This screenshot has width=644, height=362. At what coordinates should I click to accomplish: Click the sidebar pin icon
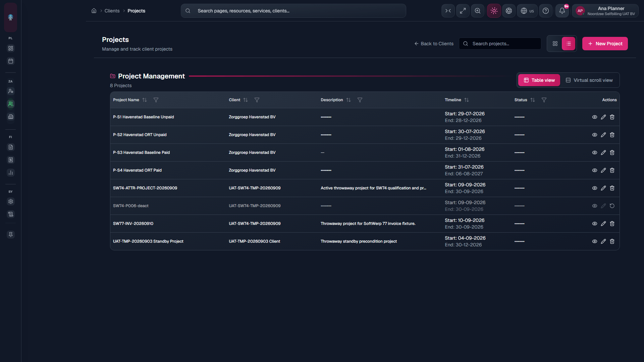(x=11, y=235)
